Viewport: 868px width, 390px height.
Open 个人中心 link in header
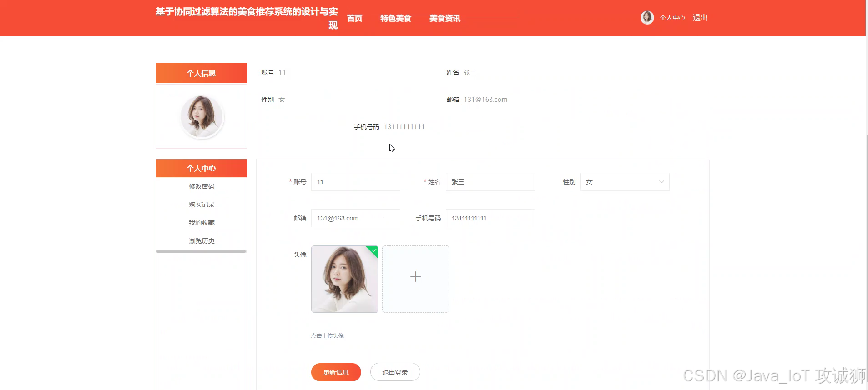pyautogui.click(x=672, y=18)
